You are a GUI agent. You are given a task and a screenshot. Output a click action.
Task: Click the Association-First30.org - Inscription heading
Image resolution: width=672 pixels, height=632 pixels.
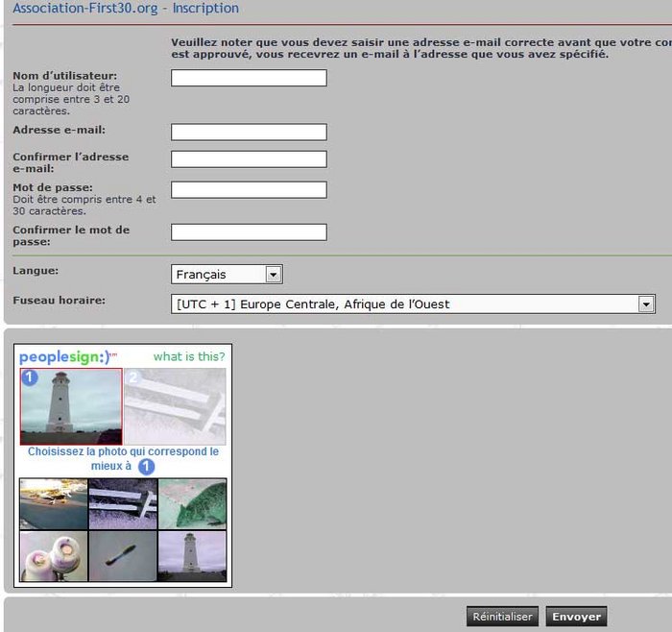coord(126,9)
